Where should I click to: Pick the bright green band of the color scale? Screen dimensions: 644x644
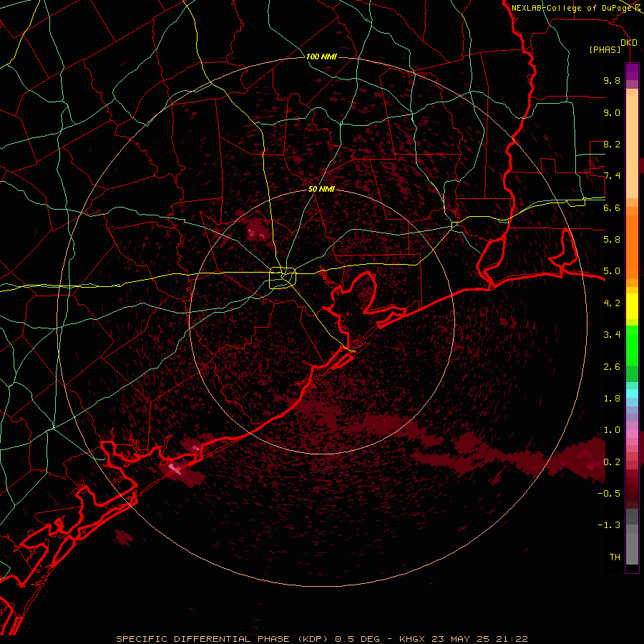(632, 344)
